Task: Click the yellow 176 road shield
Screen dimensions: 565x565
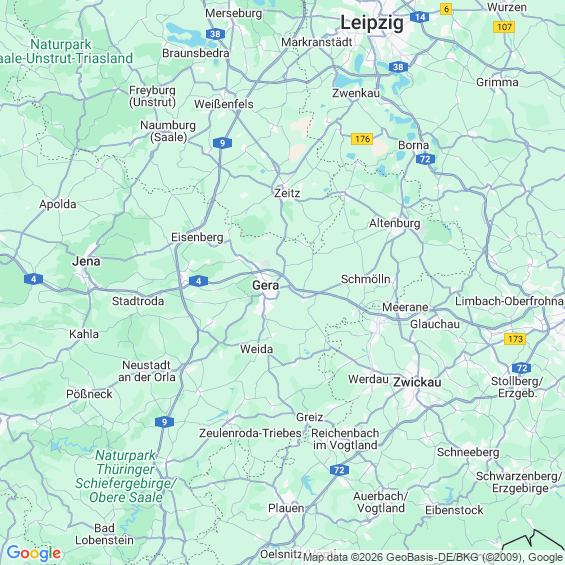Action: [x=362, y=139]
